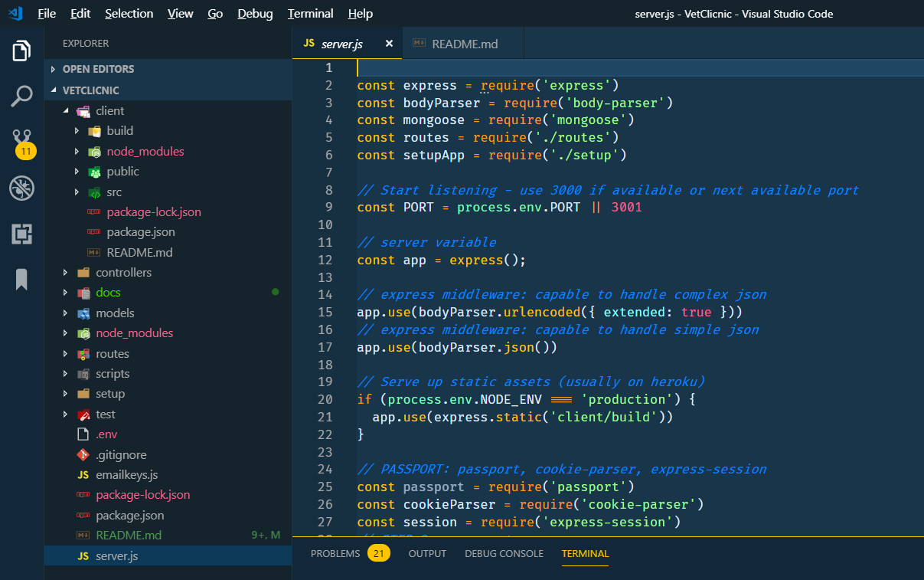
Task: Click the client folder icon
Action: click(x=83, y=111)
